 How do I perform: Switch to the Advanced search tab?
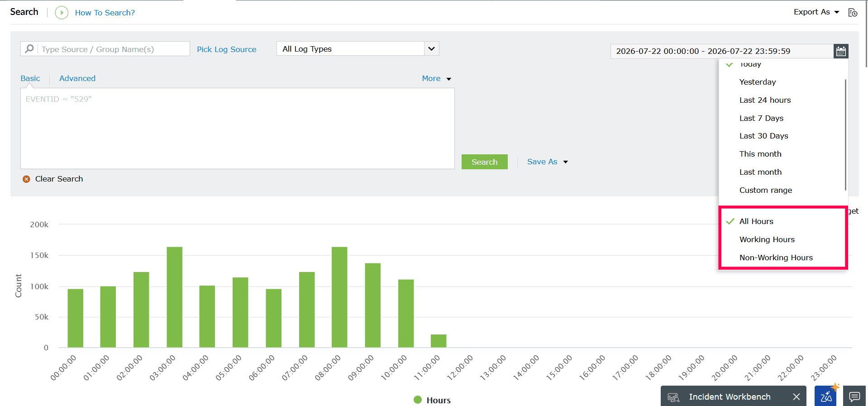tap(77, 78)
